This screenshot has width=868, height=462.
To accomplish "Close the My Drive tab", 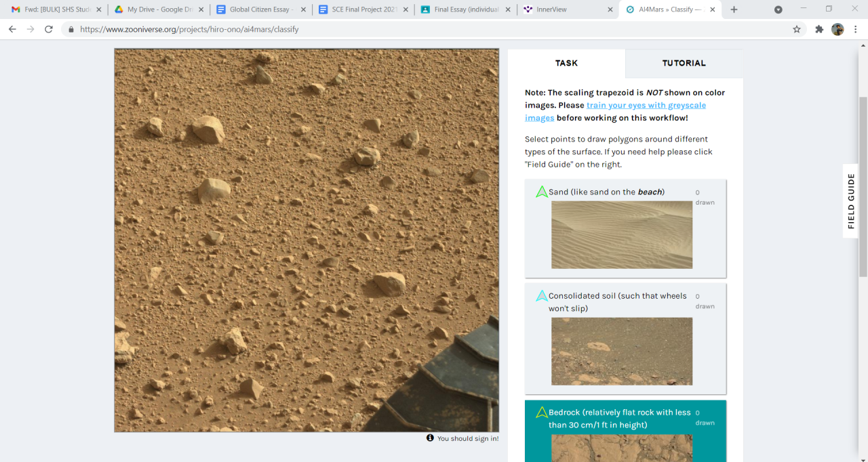I will coord(201,9).
